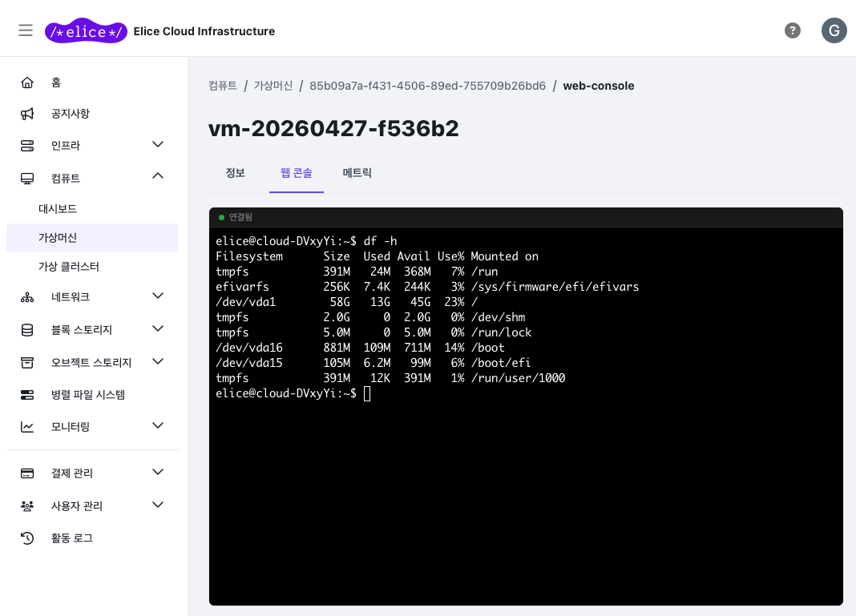The width and height of the screenshot is (856, 616).
Task: Click the /run/lock mount path
Action: point(501,332)
